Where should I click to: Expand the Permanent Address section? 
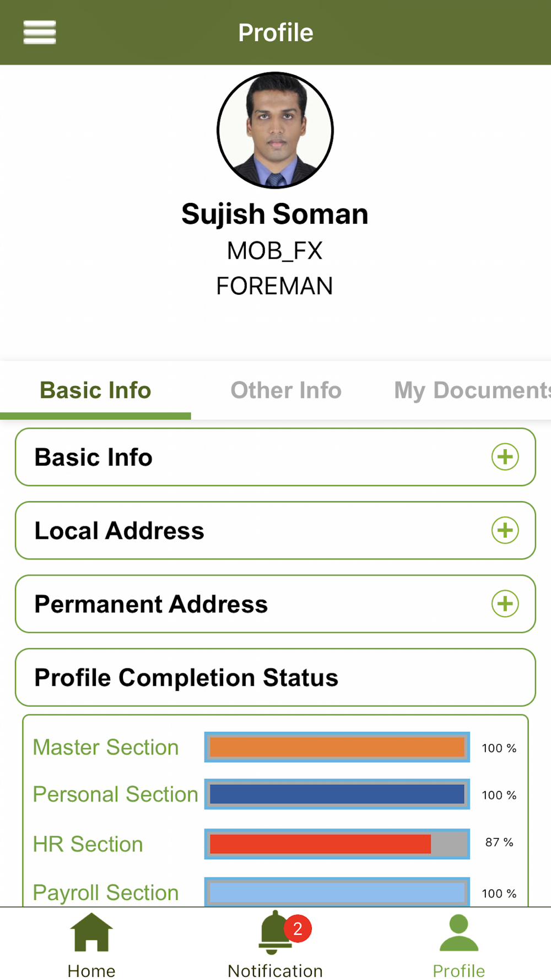coord(248,604)
